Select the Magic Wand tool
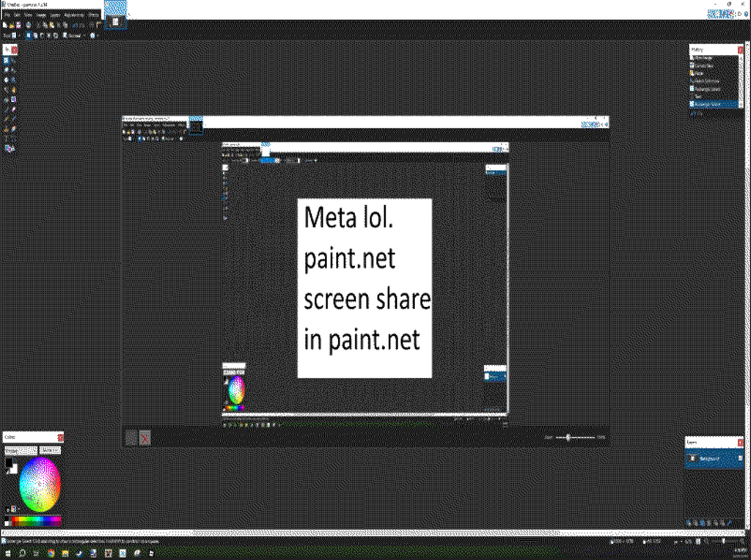 6,89
